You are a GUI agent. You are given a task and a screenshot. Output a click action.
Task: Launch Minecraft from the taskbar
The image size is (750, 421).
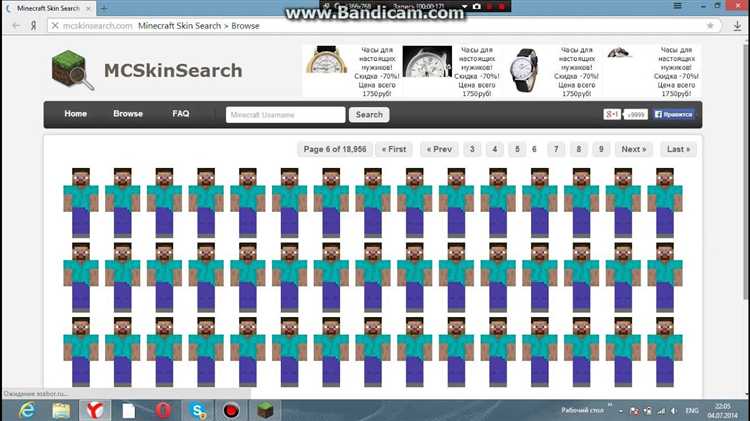coord(265,410)
